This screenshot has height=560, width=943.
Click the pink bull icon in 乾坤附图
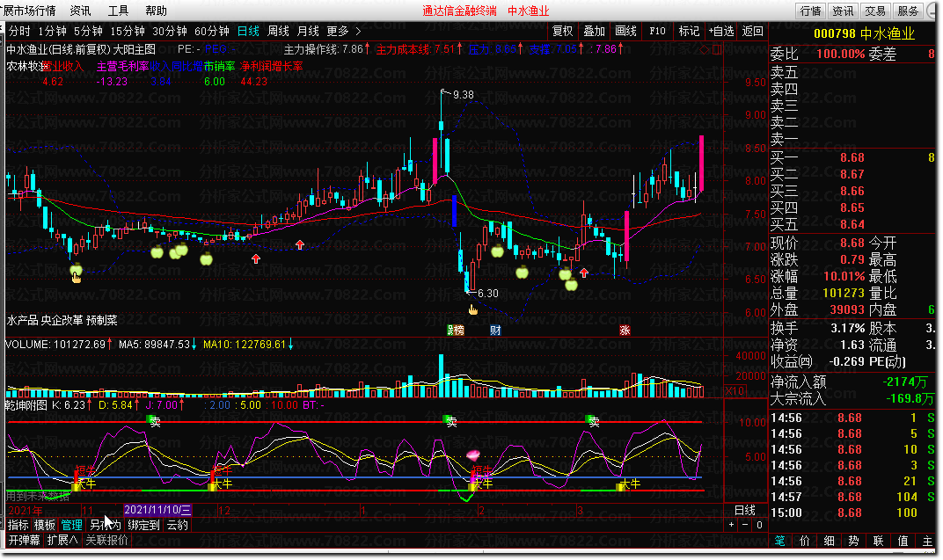474,455
